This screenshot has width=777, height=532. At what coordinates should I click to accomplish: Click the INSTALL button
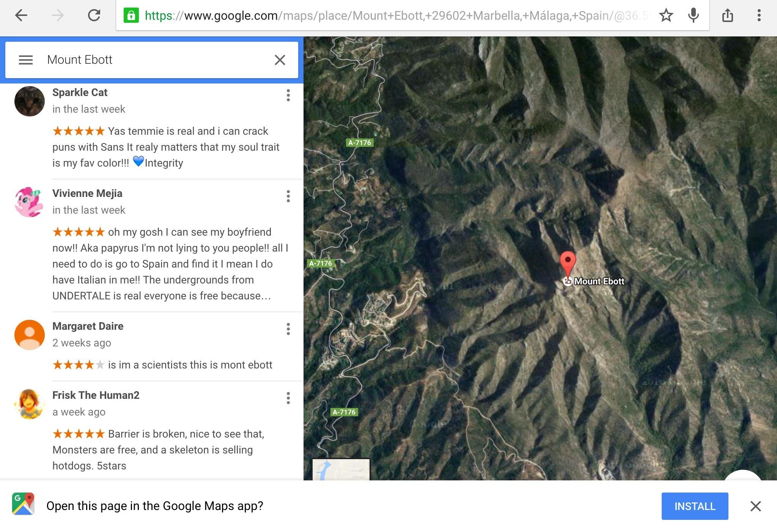(695, 506)
